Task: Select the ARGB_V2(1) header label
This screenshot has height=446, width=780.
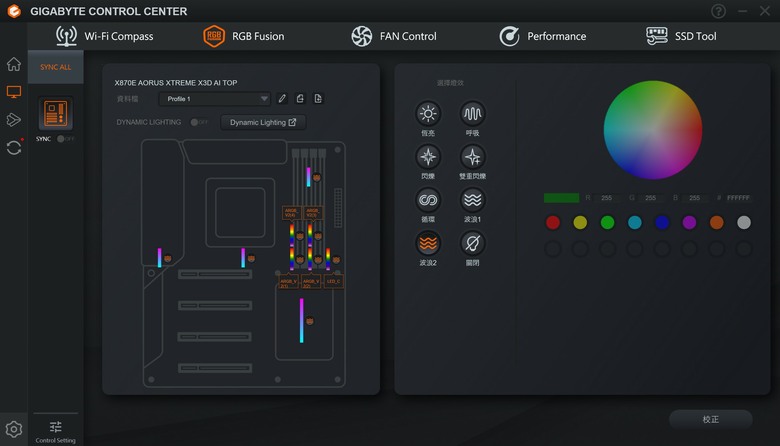Action: click(289, 282)
